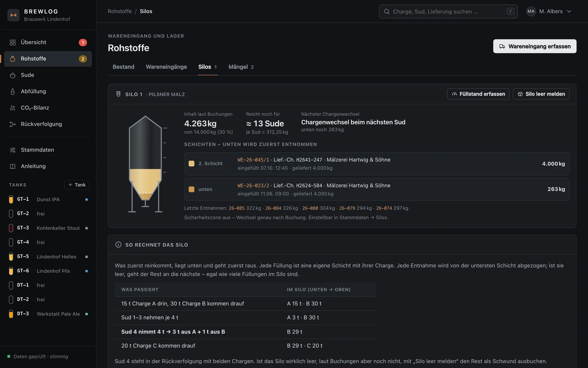Click the Stammdaten sliders icon

click(x=13, y=150)
